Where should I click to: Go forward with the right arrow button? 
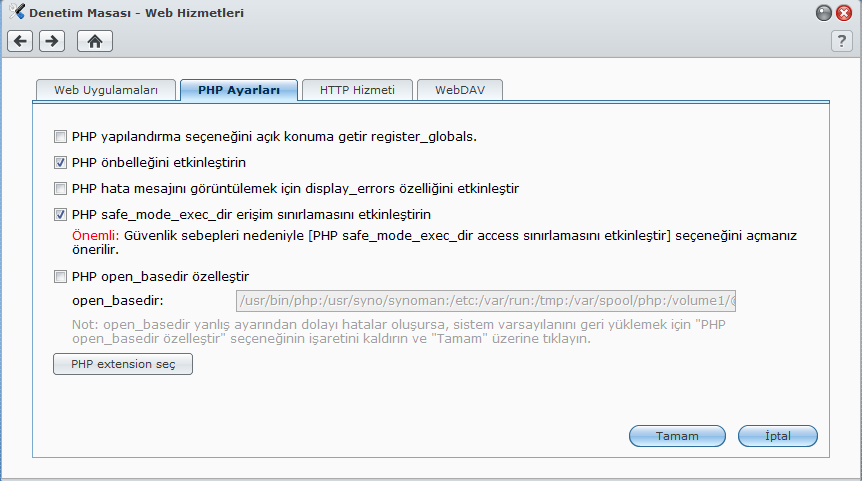click(52, 41)
